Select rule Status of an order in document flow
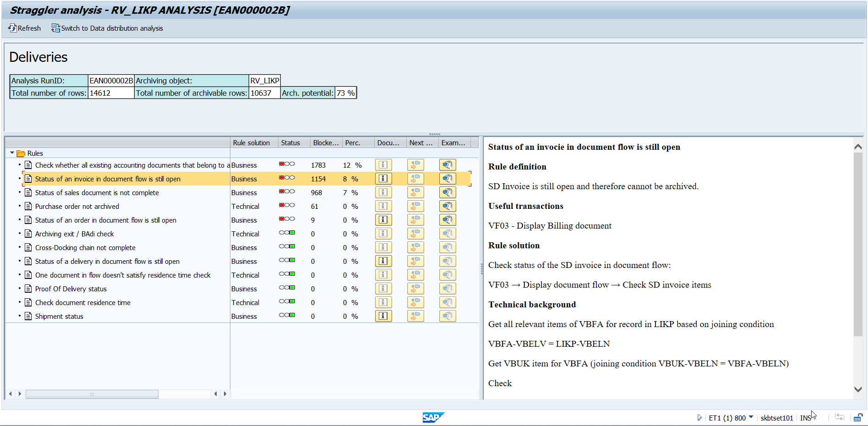Viewport: 868px width, 426px height. 105,220
